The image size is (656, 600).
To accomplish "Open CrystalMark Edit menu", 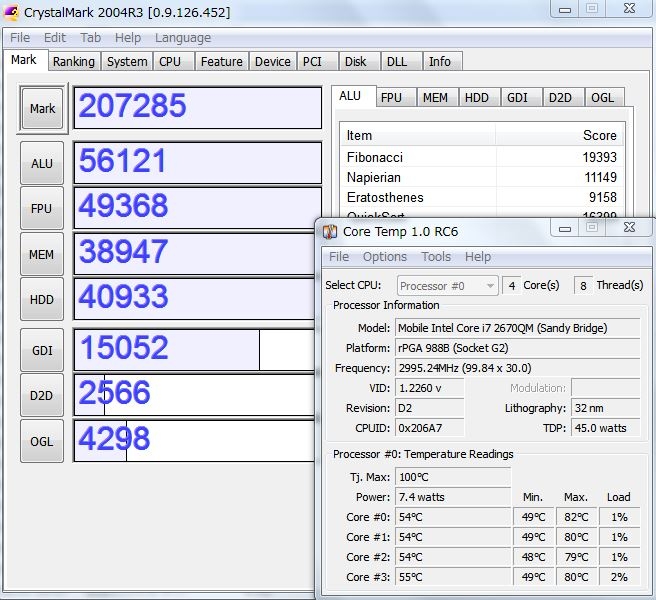I will pos(55,38).
